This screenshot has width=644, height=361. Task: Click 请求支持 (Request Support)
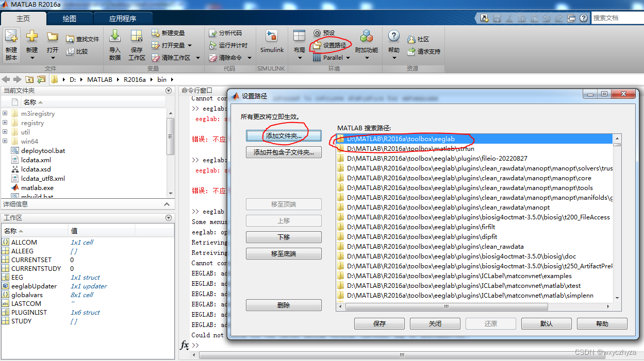[424, 51]
